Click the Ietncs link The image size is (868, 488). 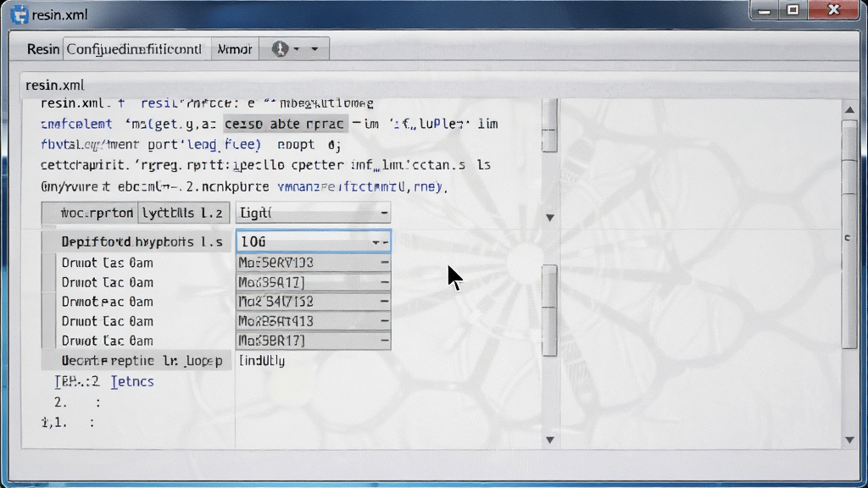[x=132, y=382]
